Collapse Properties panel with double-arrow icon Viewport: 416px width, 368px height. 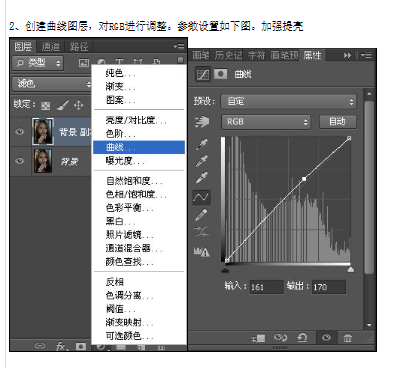[x=348, y=55]
